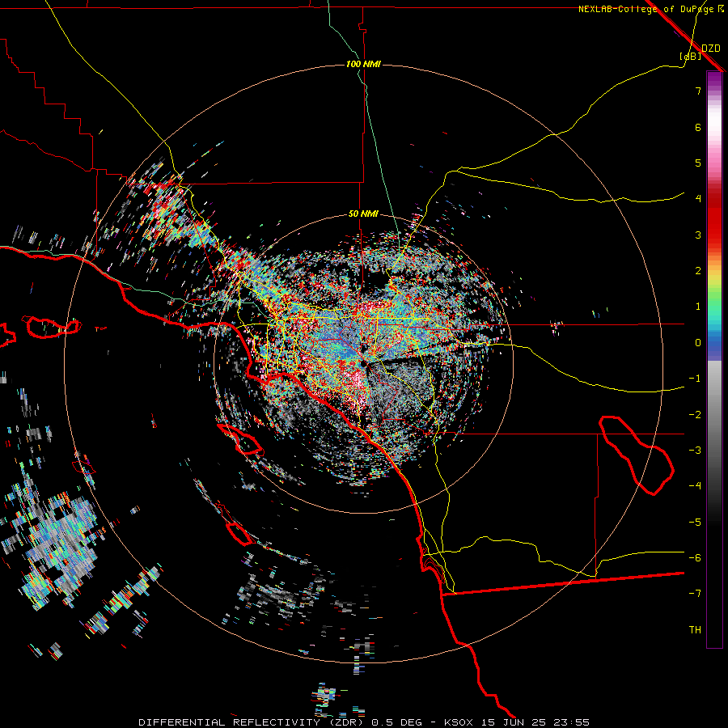Click the -3 value on color scale
Image resolution: width=728 pixels, height=728 pixels.
point(695,451)
